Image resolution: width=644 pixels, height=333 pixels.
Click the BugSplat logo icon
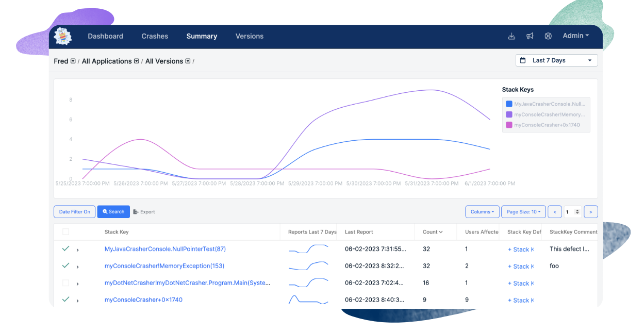(63, 36)
